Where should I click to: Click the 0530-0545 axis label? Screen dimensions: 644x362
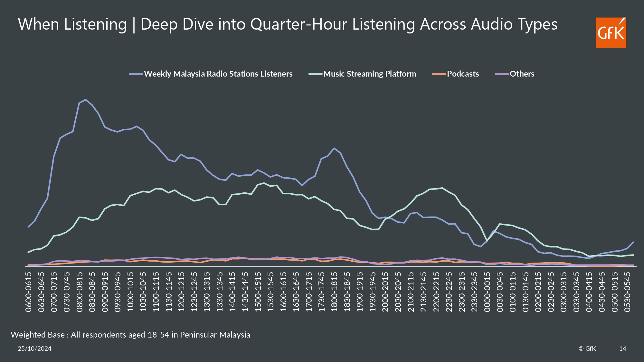point(627,292)
